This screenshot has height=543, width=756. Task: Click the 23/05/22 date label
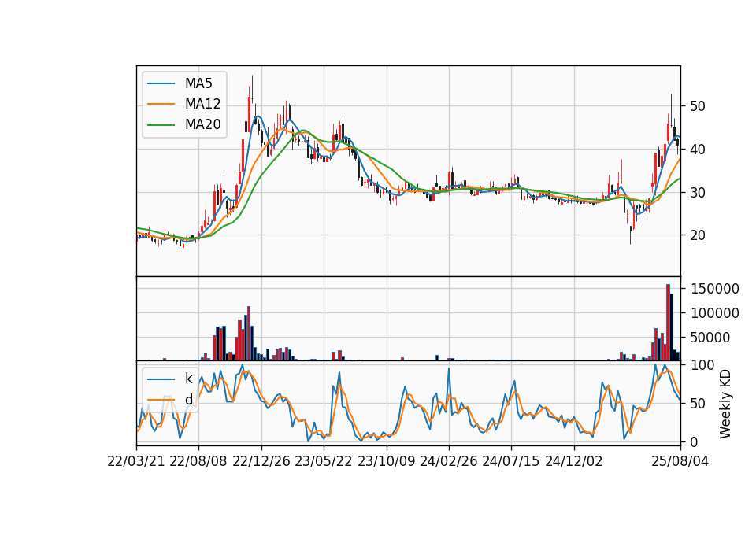coord(324,462)
